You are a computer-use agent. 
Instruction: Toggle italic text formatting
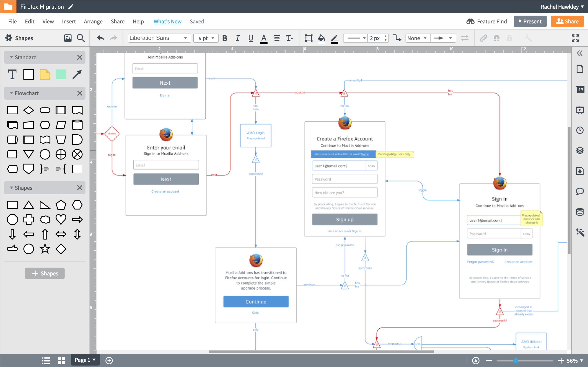[x=238, y=38]
